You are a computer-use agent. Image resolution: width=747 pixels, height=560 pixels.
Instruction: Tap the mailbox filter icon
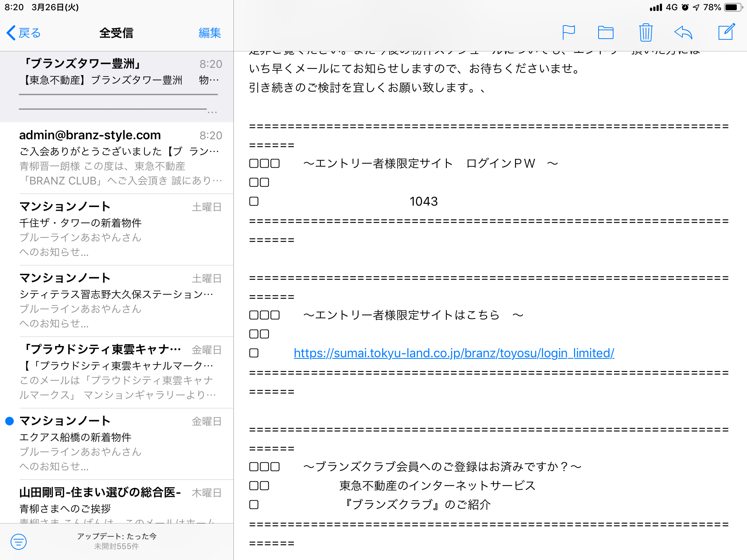(19, 541)
